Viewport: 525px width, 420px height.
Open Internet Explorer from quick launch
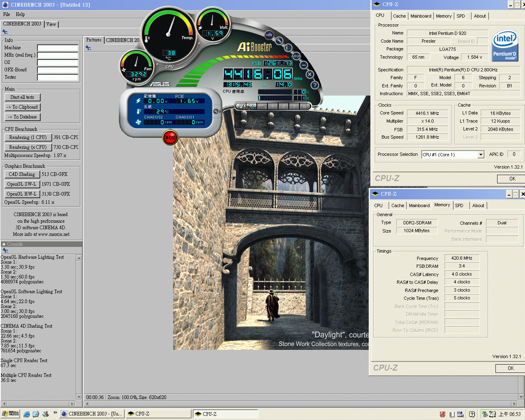[x=27, y=414]
